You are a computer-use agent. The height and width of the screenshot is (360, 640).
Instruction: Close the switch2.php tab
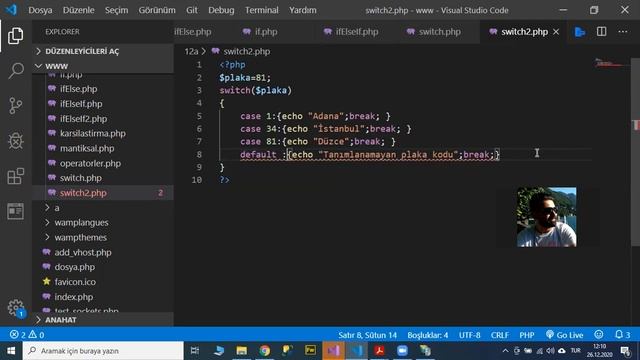pyautogui.click(x=556, y=32)
